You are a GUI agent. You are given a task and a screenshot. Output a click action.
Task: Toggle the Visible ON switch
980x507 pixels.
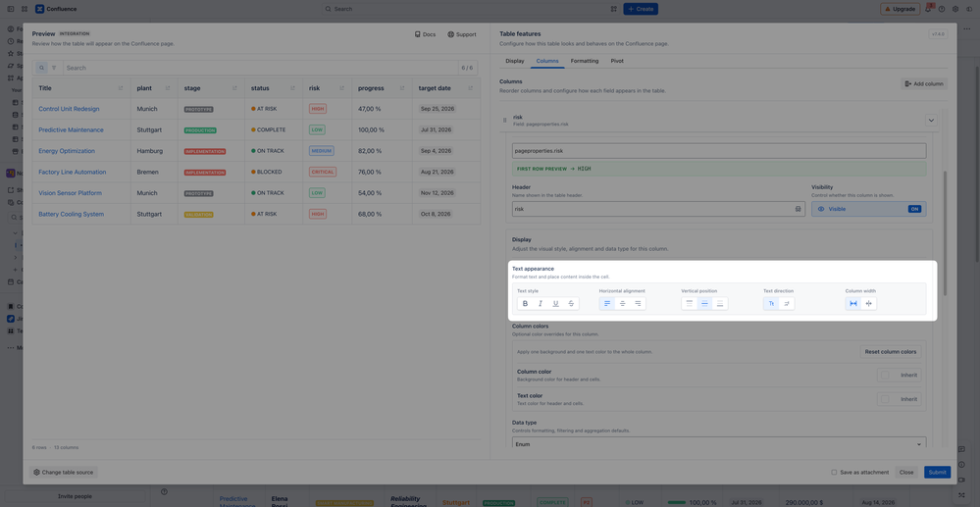click(914, 209)
